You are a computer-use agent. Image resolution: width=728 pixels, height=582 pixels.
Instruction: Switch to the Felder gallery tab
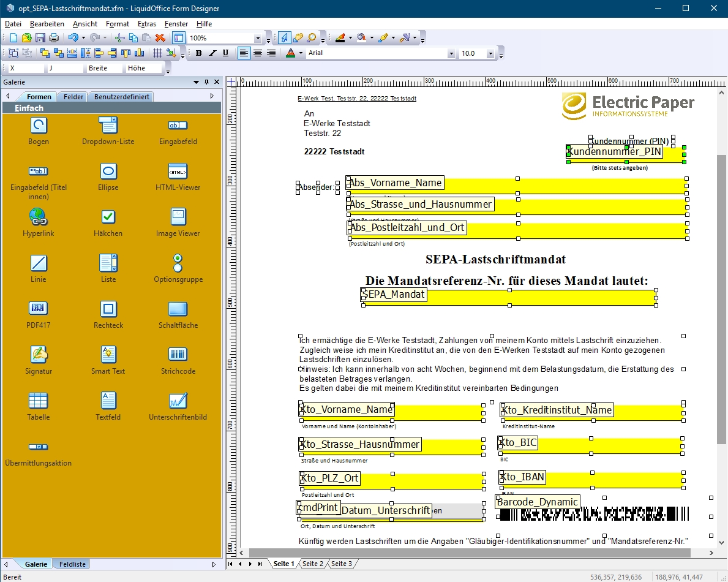pos(73,97)
